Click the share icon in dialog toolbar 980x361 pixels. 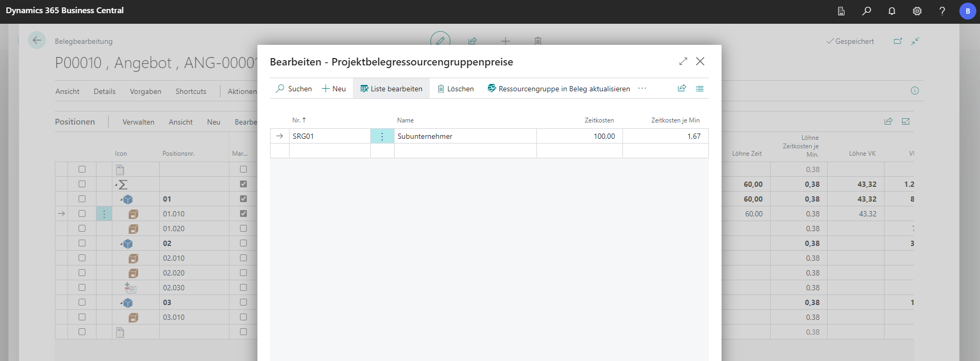682,89
